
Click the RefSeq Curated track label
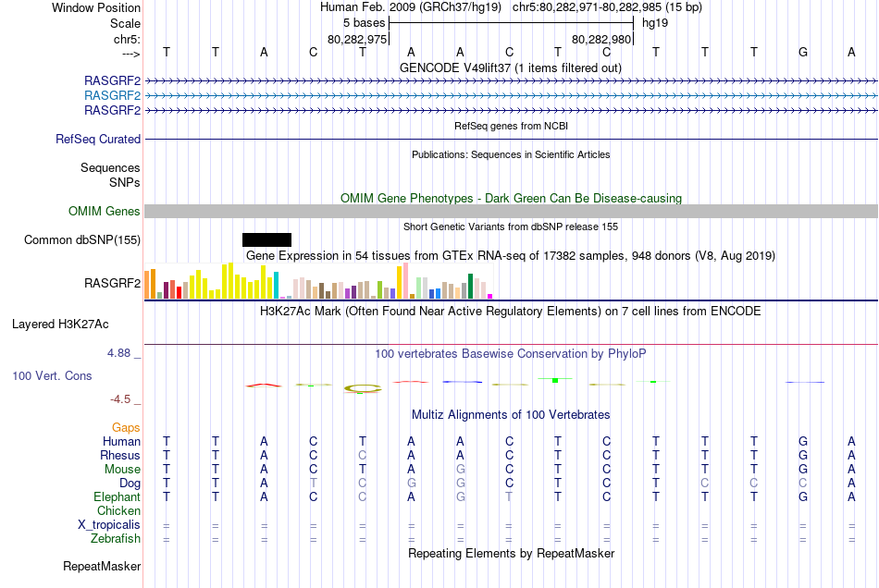(97, 139)
